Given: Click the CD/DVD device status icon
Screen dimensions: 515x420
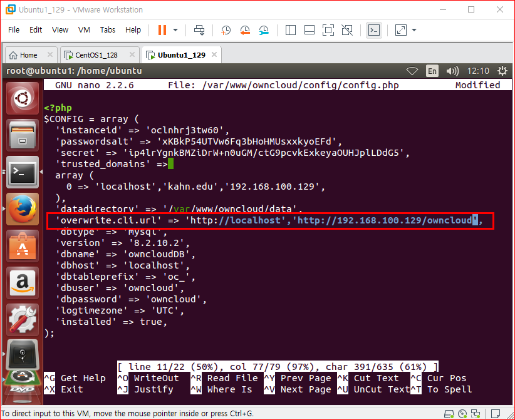Looking at the screenshot, I should 462,414.
